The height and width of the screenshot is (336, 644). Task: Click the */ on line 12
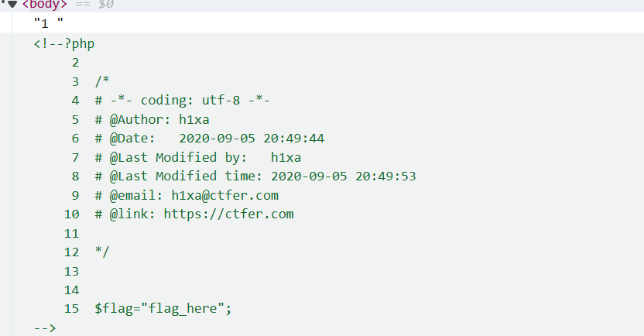click(101, 252)
